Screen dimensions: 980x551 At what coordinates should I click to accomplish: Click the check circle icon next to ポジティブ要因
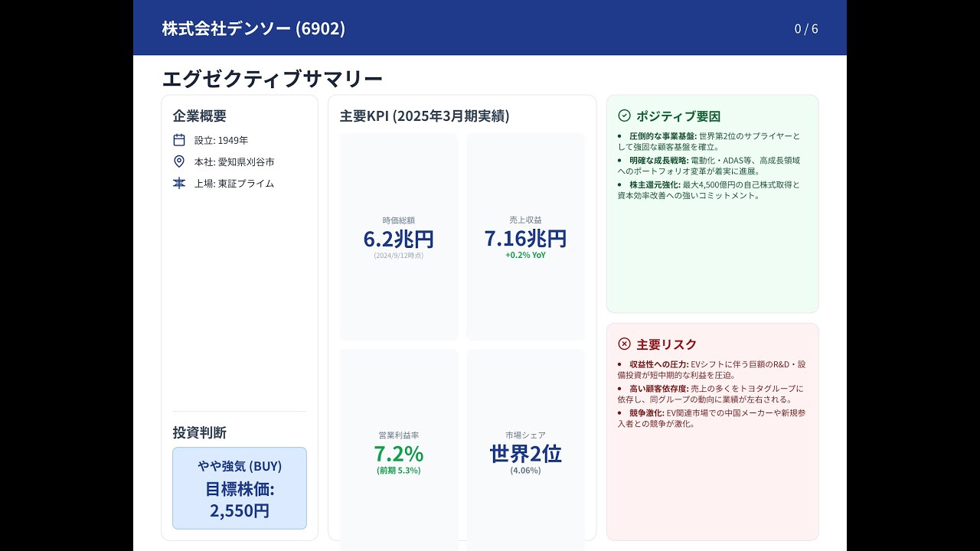(x=624, y=116)
